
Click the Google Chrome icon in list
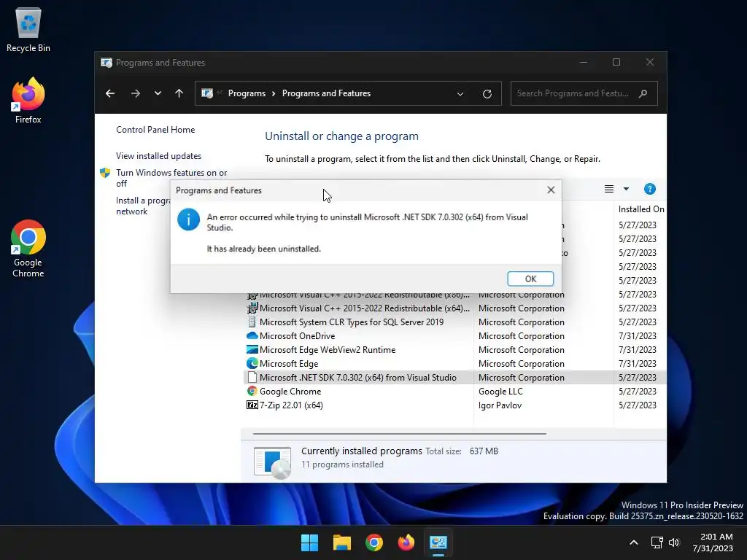coord(252,391)
